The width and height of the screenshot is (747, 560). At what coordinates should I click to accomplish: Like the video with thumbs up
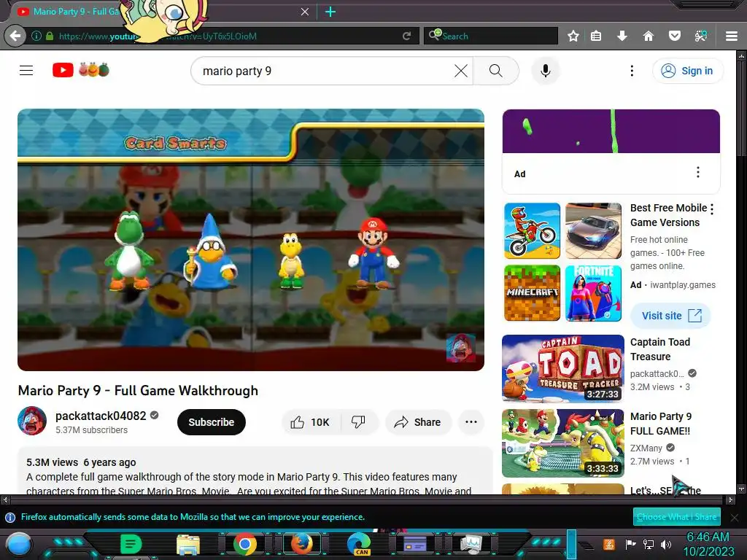coord(311,422)
